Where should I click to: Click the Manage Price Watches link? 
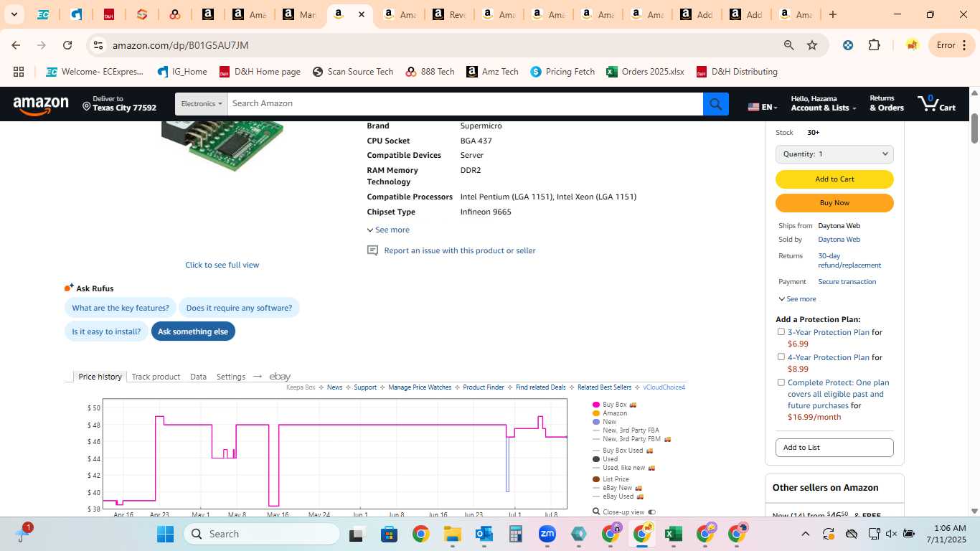click(x=420, y=387)
